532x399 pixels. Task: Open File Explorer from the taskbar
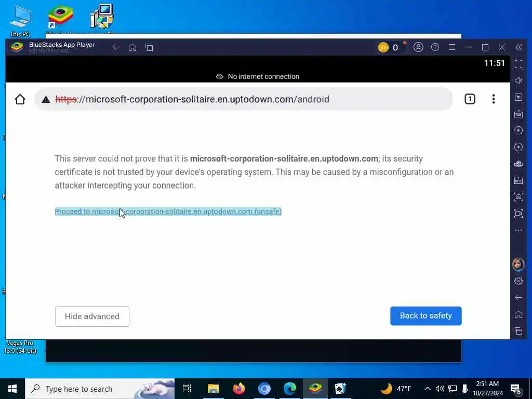pos(214,389)
